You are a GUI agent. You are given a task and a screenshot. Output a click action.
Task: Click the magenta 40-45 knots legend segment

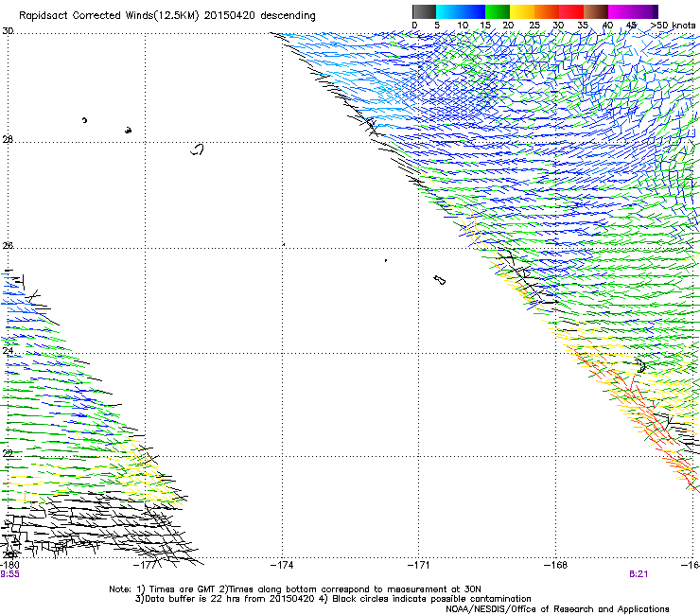tap(621, 11)
